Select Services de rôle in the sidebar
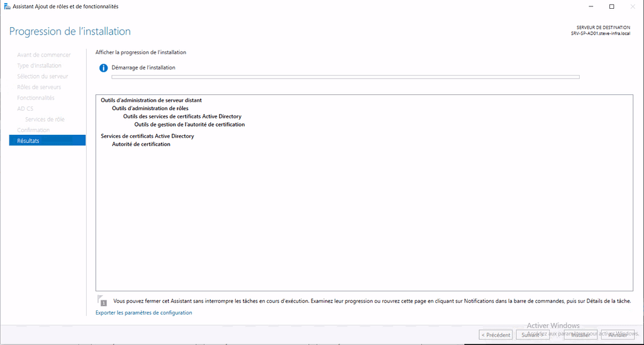 (45, 119)
